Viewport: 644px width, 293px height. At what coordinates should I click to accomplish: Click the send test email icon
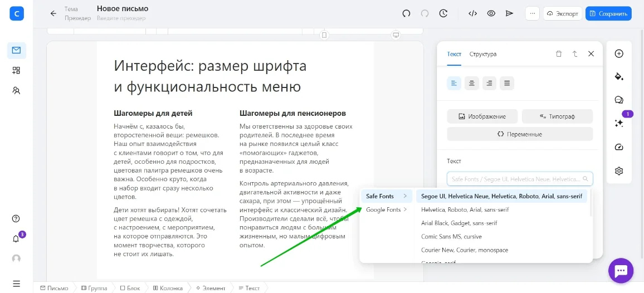(x=509, y=13)
